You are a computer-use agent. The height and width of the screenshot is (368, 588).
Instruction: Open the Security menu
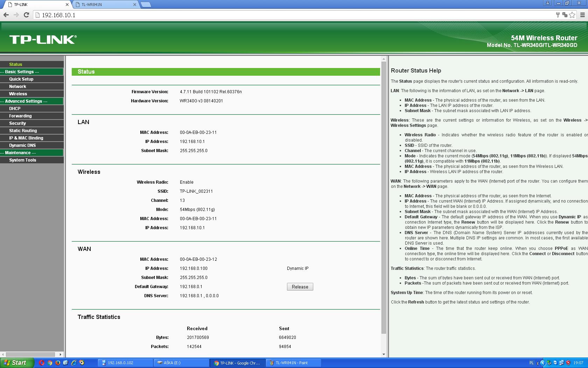pyautogui.click(x=31, y=123)
